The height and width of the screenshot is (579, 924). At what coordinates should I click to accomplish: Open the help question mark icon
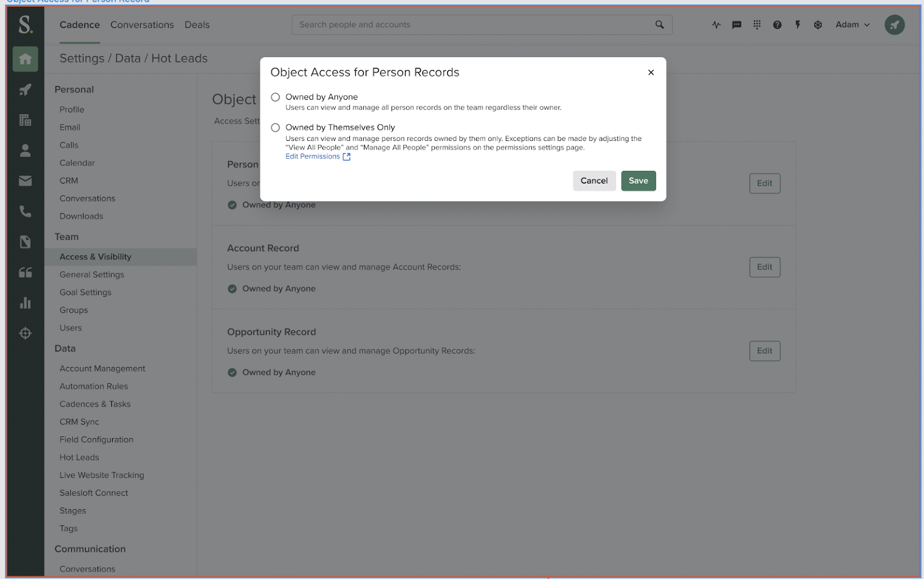pos(777,25)
